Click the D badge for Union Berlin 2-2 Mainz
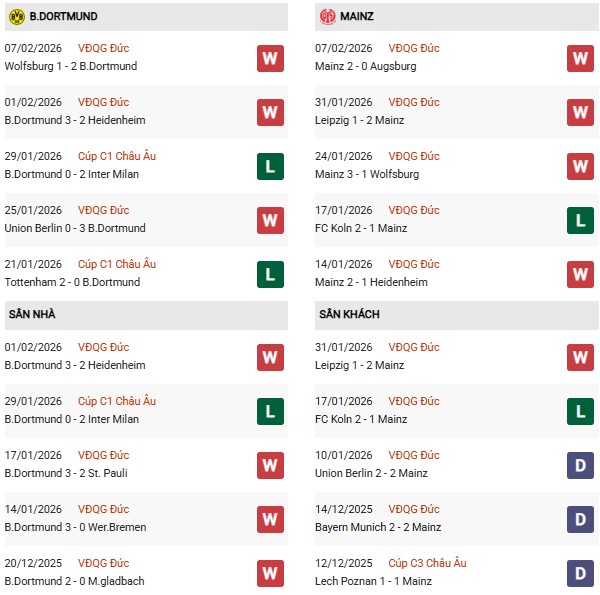Screen dimensions: 600x595 [x=580, y=465]
